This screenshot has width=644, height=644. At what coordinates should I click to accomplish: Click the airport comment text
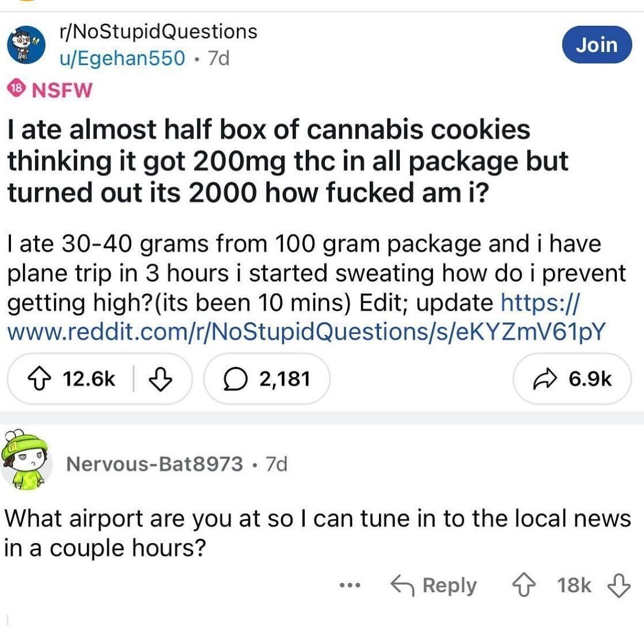(x=317, y=533)
